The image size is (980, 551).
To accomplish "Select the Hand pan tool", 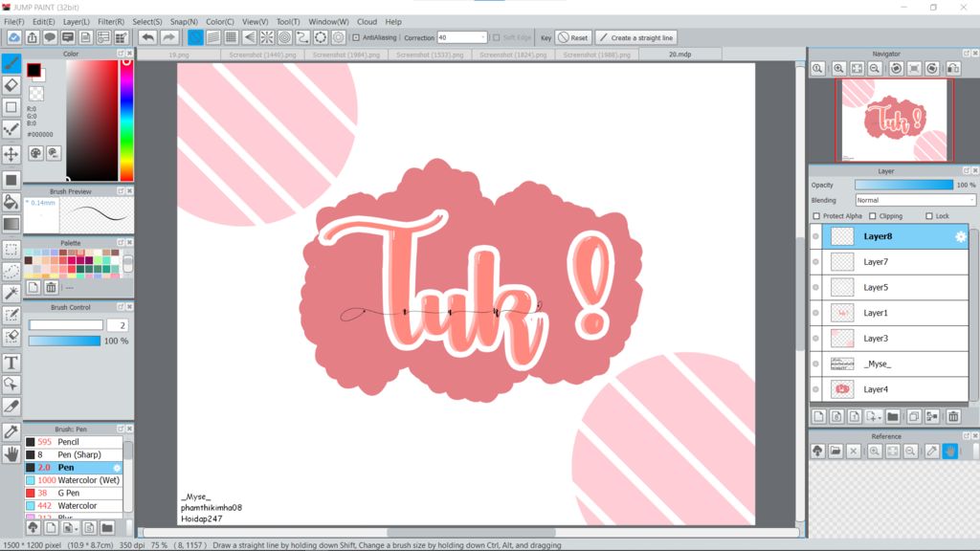I will [11, 454].
